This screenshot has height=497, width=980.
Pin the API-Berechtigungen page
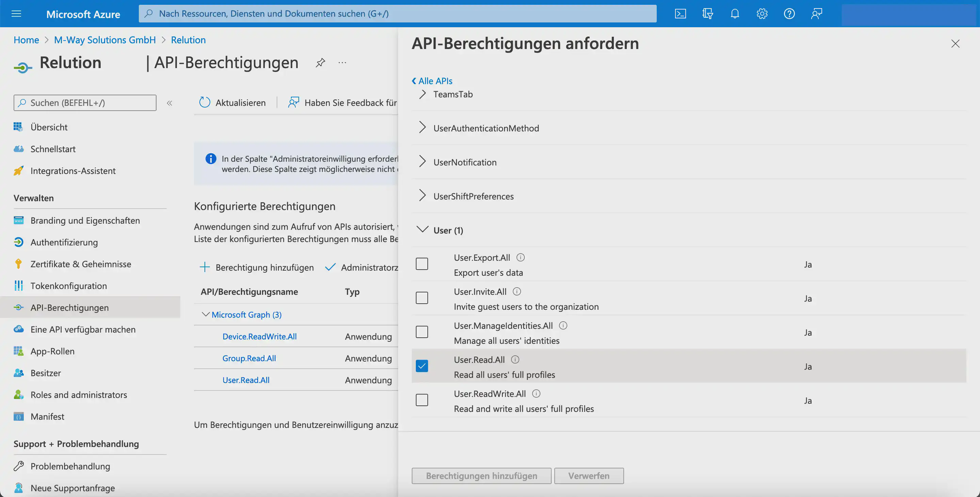pos(320,62)
